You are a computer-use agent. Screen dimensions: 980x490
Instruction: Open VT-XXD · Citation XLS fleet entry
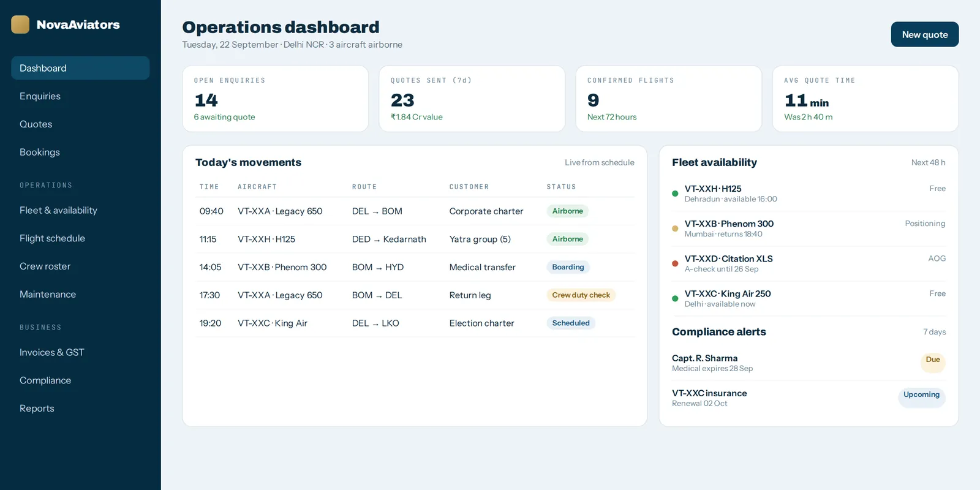click(x=809, y=263)
